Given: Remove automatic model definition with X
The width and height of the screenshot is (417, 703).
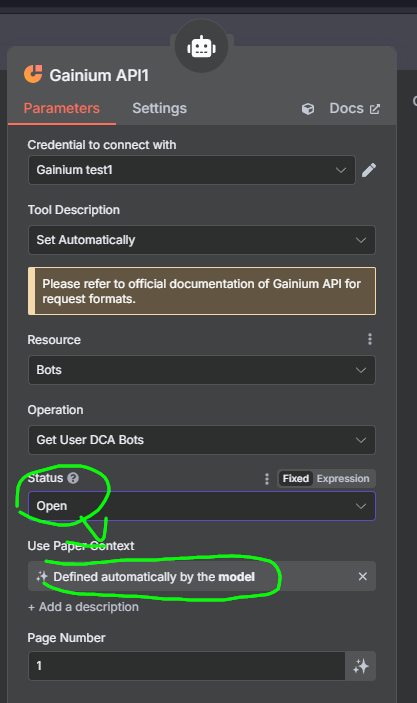Looking at the screenshot, I should (x=363, y=576).
